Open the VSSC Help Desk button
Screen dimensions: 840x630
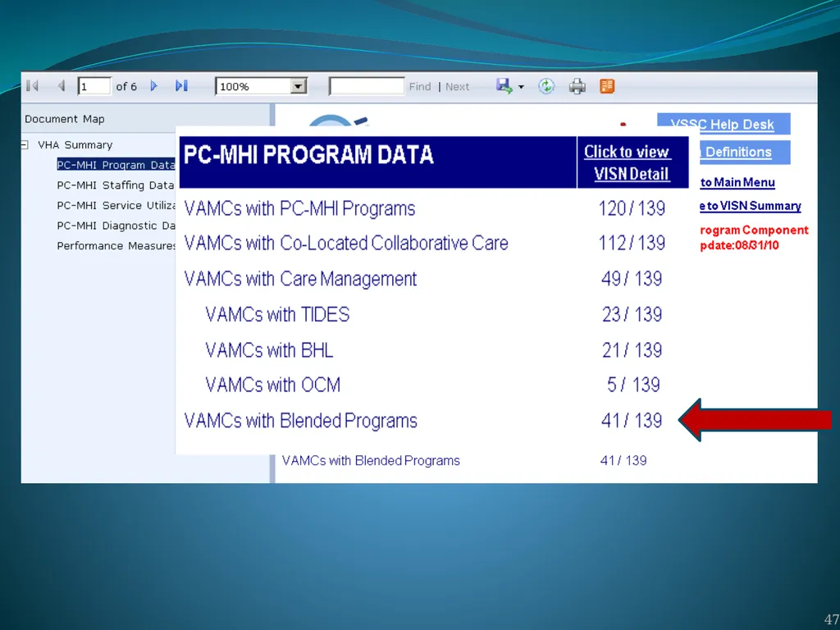[724, 124]
